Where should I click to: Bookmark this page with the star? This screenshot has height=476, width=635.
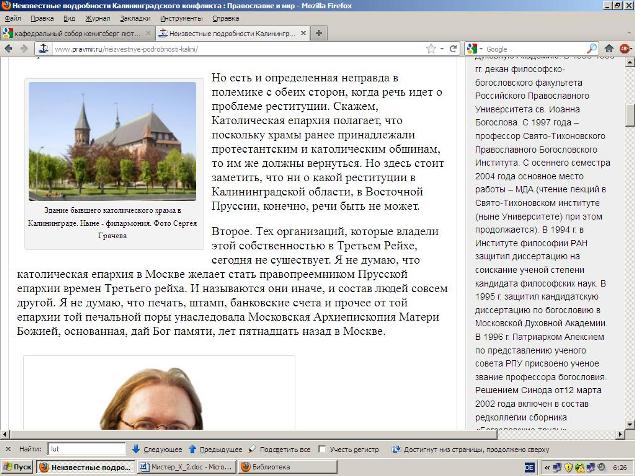pos(430,49)
